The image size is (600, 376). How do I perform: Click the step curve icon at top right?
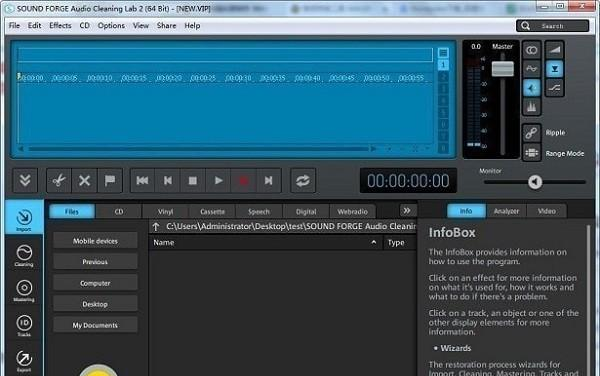[554, 88]
